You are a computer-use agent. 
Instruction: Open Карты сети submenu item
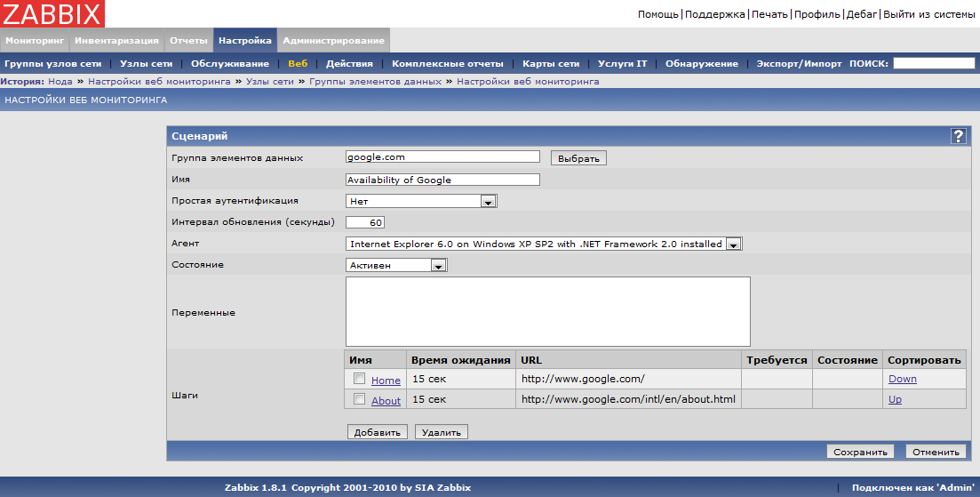click(x=551, y=64)
